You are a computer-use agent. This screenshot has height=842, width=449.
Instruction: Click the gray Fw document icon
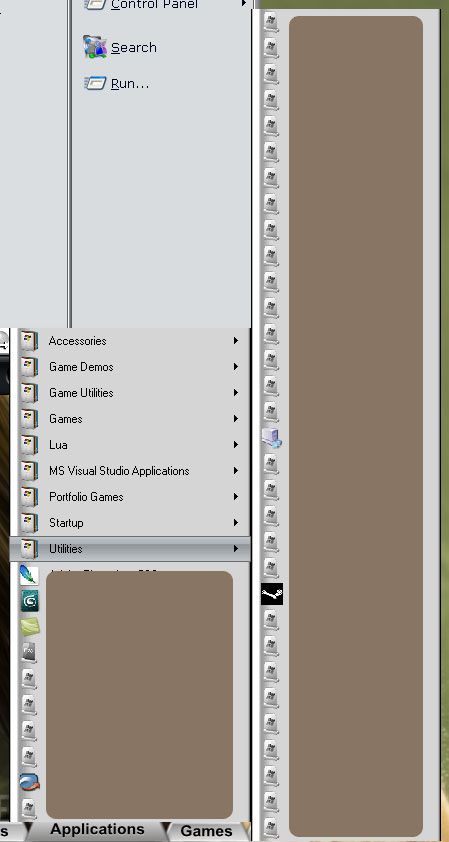(x=29, y=652)
